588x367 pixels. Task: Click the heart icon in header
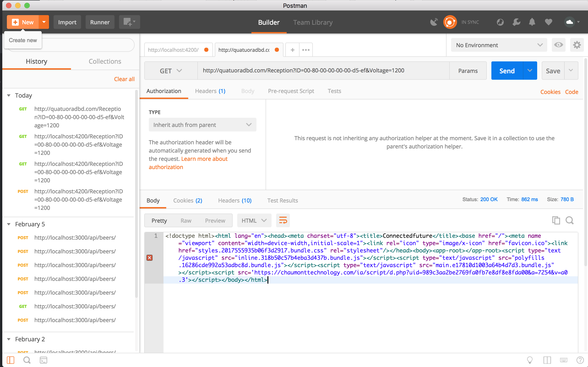[548, 22]
